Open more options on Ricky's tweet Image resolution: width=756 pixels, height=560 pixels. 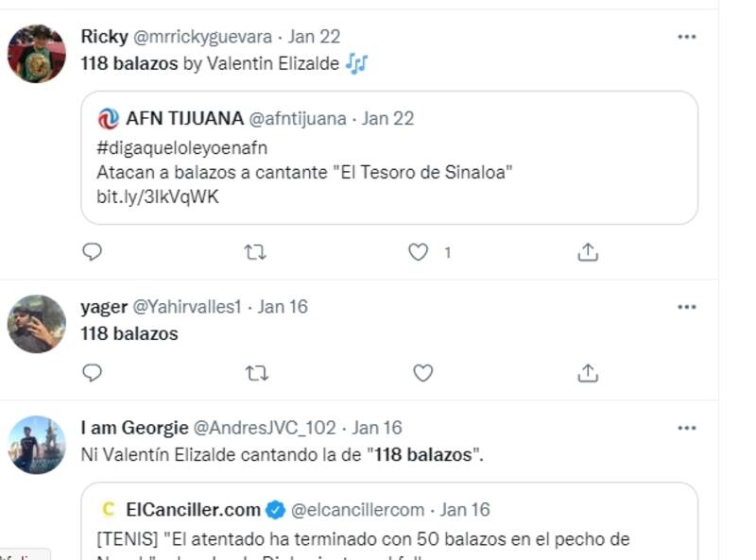point(687,37)
